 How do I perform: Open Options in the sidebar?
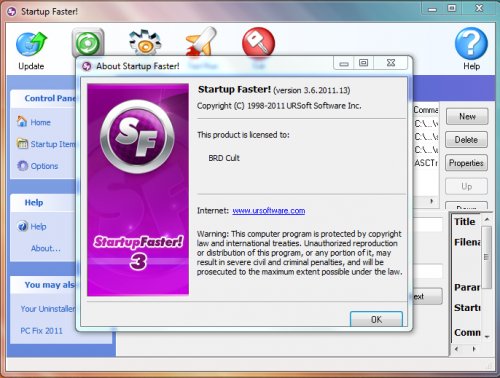(44, 166)
